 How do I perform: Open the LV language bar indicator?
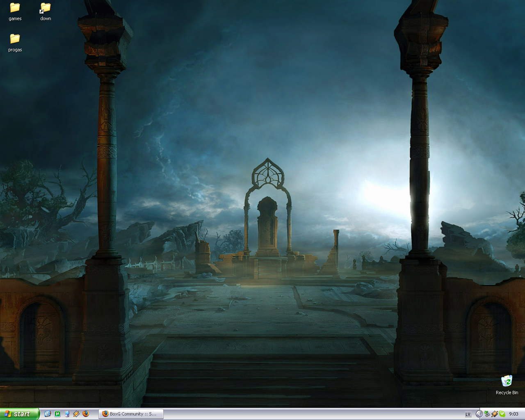pos(468,414)
